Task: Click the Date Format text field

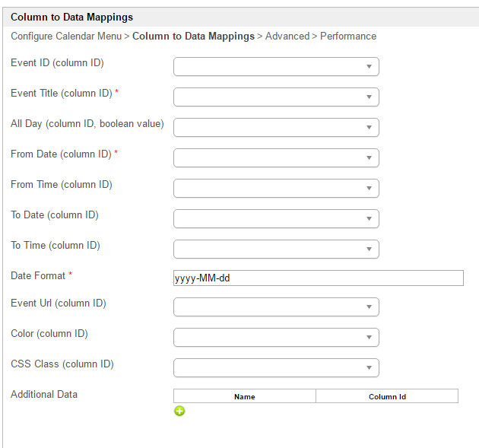Action: (318, 278)
